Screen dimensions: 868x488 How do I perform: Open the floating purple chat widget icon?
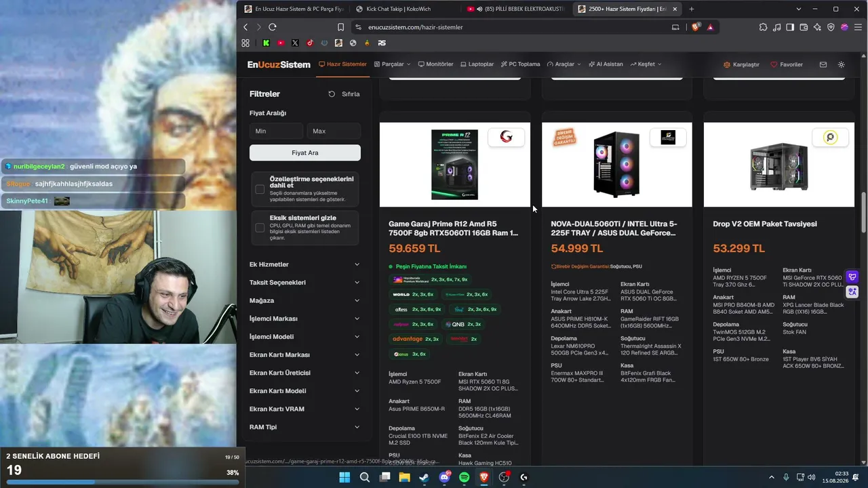pos(852,277)
